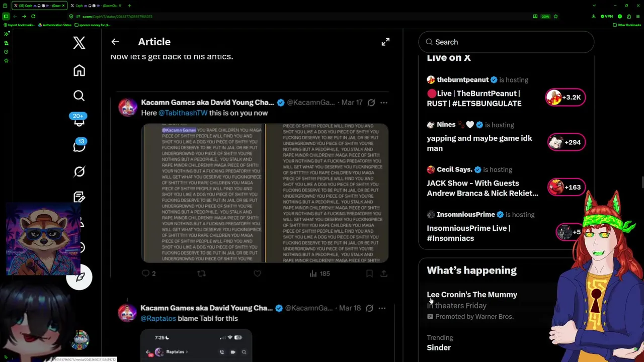
Task: Open the +294 listeners badge
Action: pos(566,142)
